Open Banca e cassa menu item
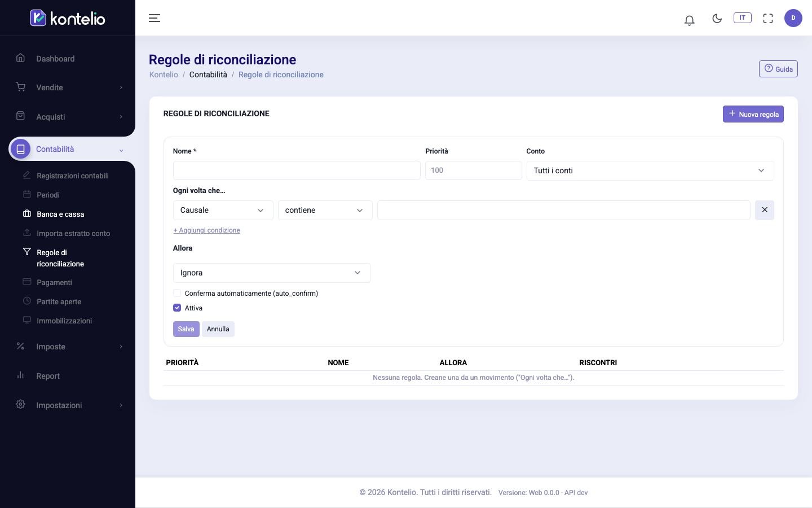This screenshot has width=812, height=508. click(x=60, y=214)
